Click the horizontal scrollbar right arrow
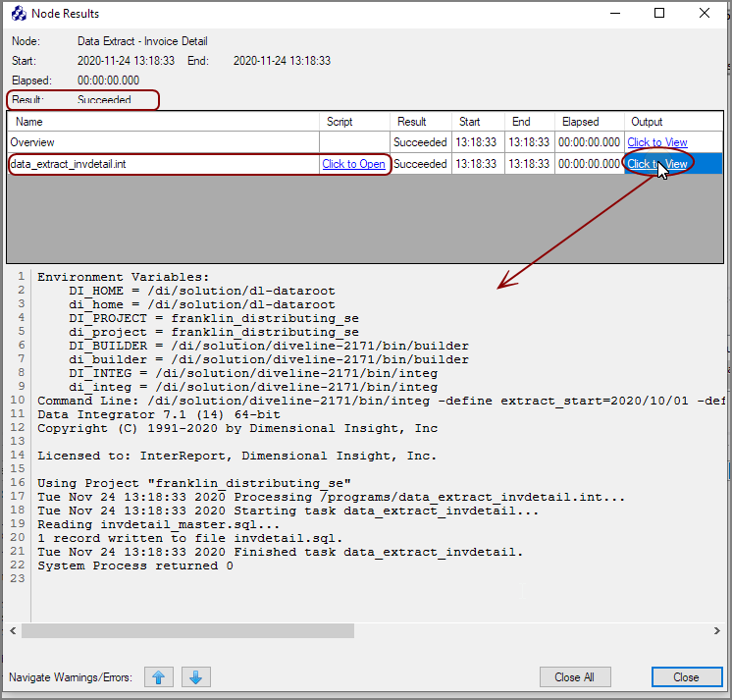The width and height of the screenshot is (732, 700). click(716, 631)
